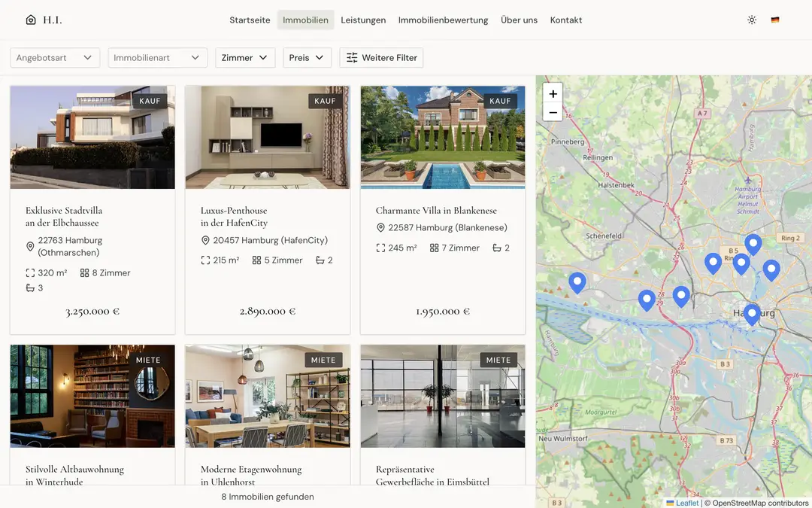
Task: Select the Immobilien navigation tab
Action: 305,20
